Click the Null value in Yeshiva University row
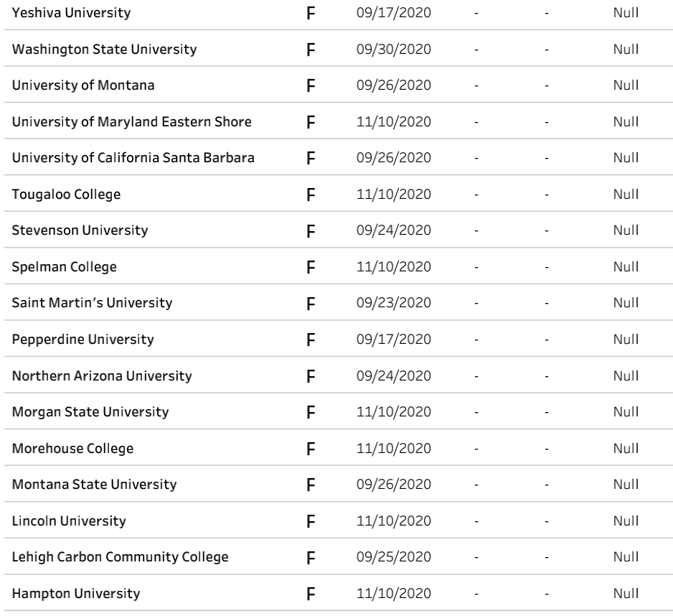673x616 pixels. coord(626,13)
